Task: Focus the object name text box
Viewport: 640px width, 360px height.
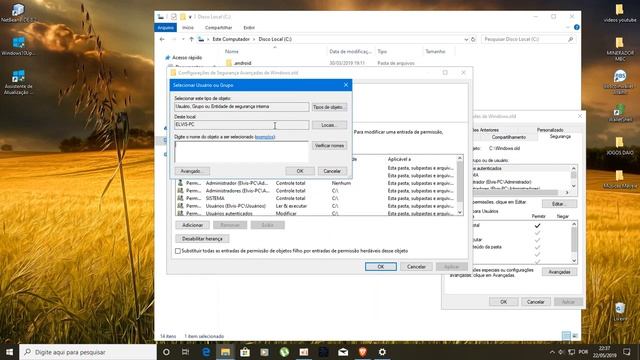Action: (241, 152)
